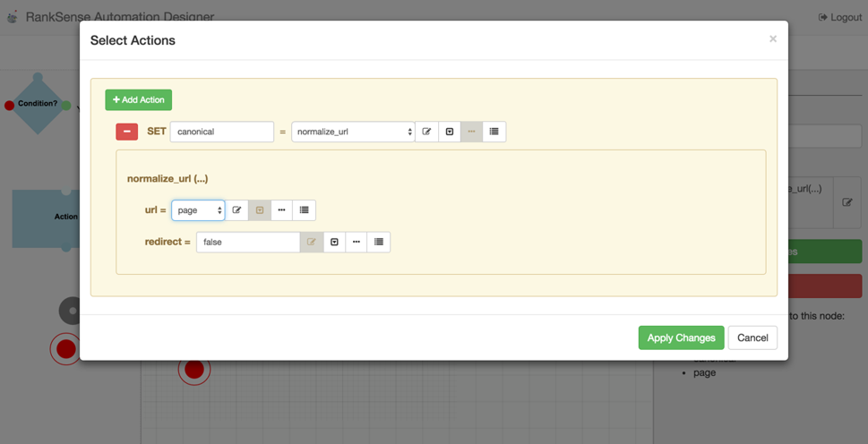
Task: Click the gray circle node in palette
Action: pos(72,311)
